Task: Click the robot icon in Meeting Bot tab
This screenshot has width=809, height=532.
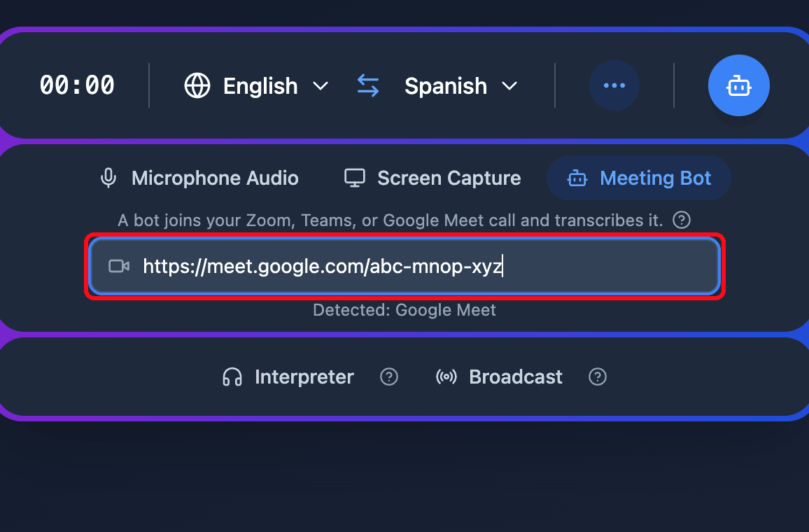Action: (x=577, y=178)
